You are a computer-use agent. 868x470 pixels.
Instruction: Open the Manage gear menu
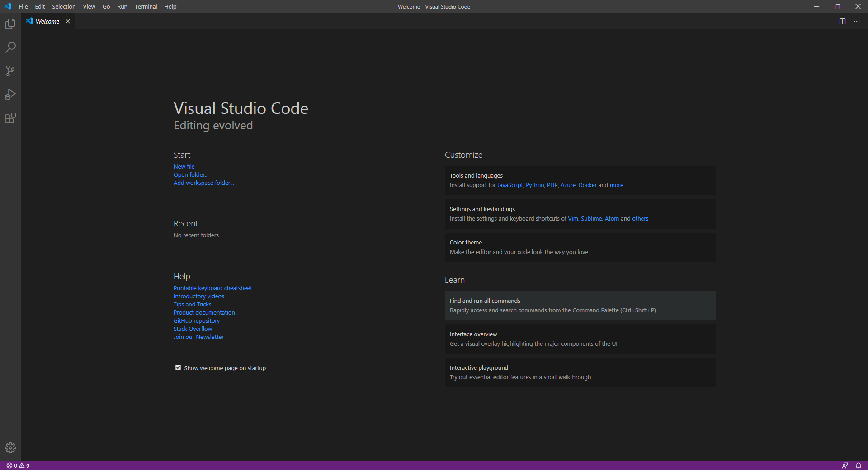tap(10, 448)
